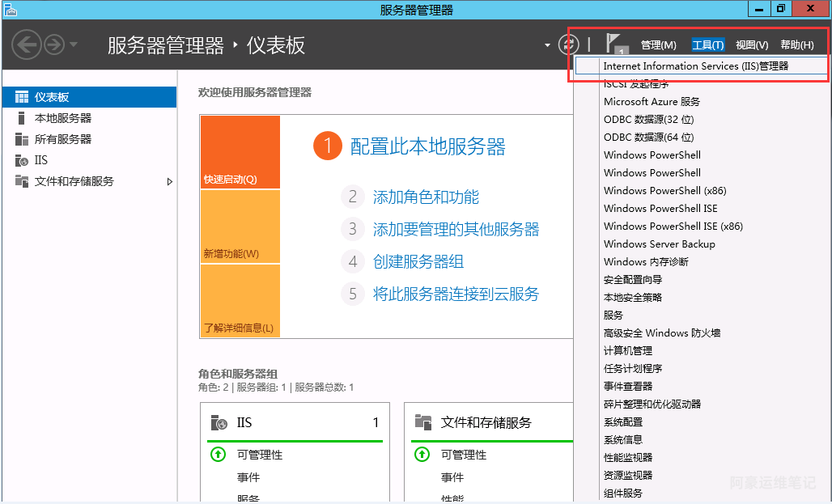Open the navigation history dropdown arrow

coord(74,44)
